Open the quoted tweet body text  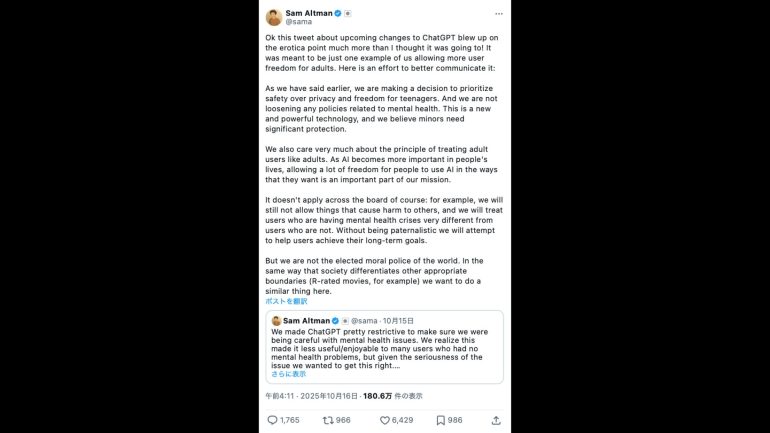click(x=384, y=348)
